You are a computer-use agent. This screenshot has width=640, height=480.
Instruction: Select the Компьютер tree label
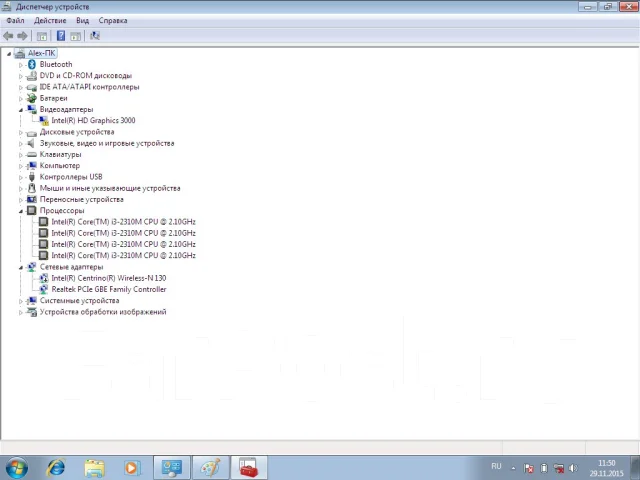60,166
